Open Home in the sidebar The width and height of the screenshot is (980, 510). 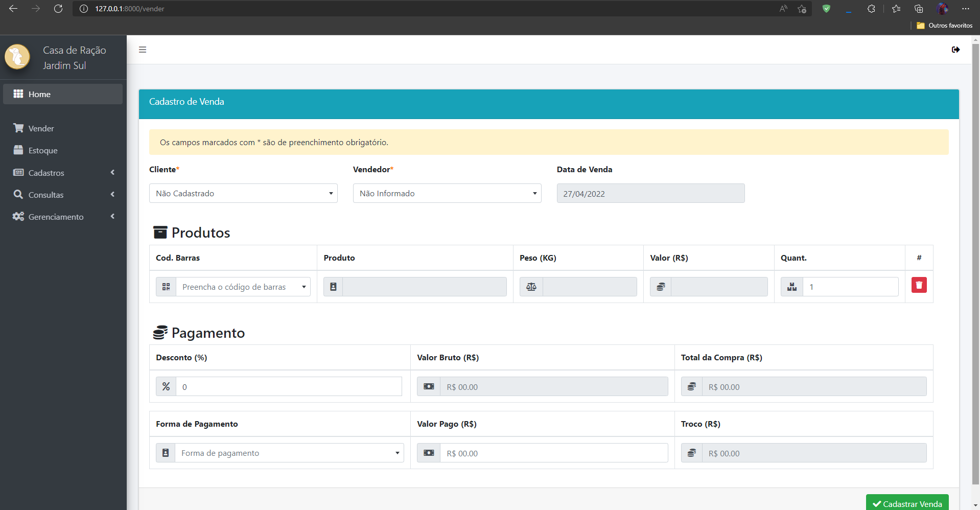point(63,94)
